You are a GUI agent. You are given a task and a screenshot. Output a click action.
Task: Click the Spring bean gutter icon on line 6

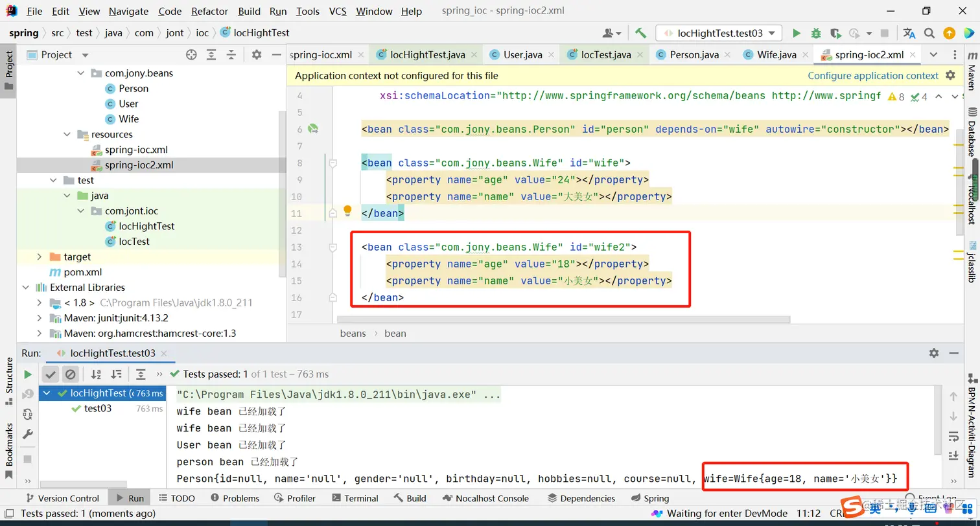(x=313, y=129)
